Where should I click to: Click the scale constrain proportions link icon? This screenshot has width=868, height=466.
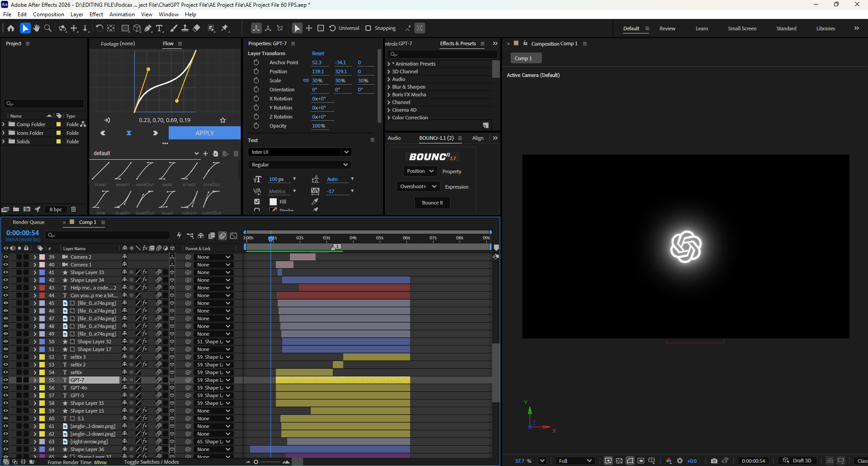[x=306, y=81]
